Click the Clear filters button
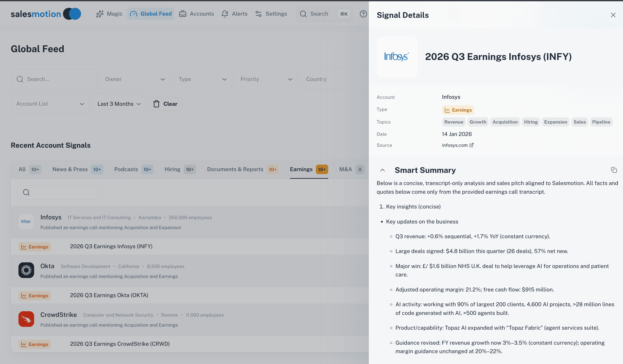 pyautogui.click(x=166, y=104)
